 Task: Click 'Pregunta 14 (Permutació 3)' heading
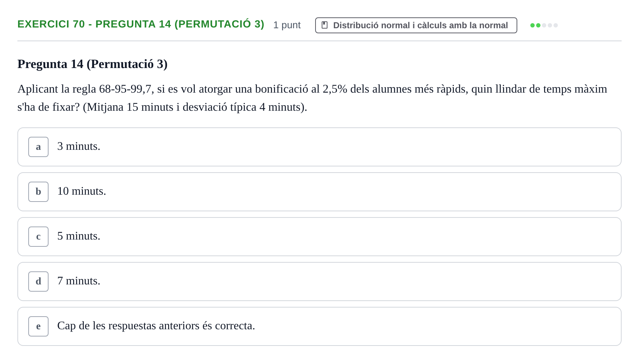pyautogui.click(x=92, y=64)
